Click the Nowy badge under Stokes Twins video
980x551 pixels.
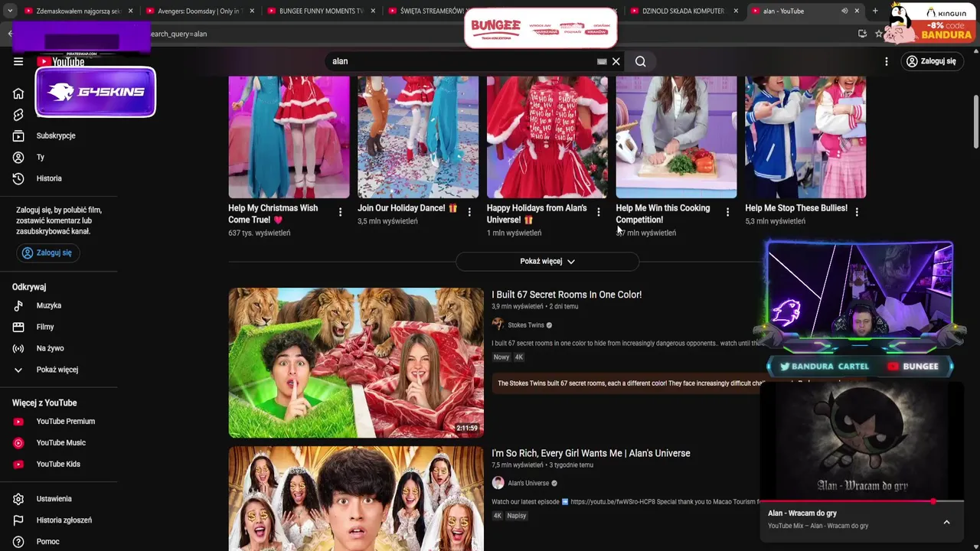click(501, 357)
